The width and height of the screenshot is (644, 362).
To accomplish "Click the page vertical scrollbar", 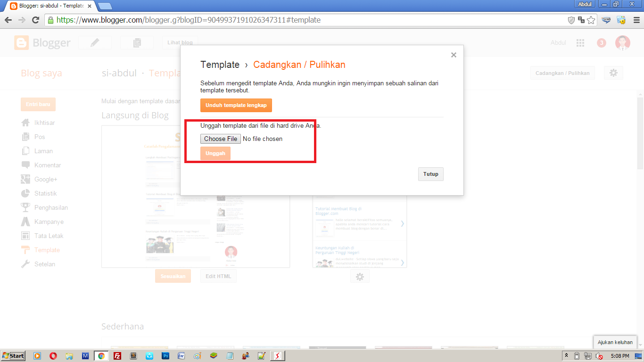I will click(640, 133).
